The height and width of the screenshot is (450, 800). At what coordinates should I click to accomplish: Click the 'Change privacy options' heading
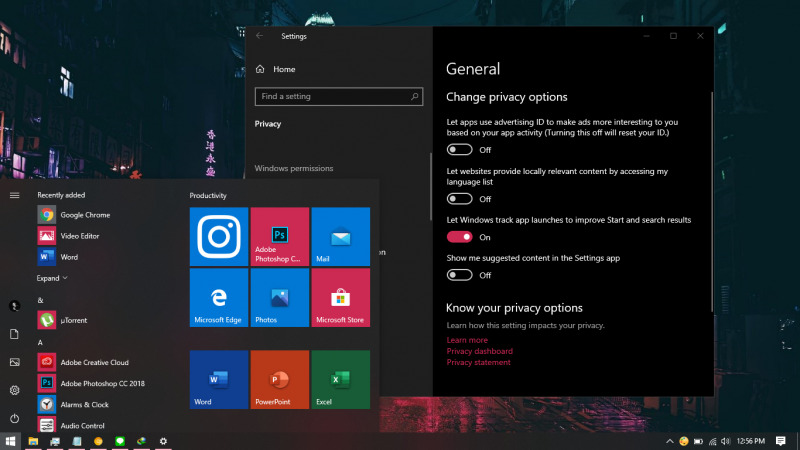tap(507, 97)
